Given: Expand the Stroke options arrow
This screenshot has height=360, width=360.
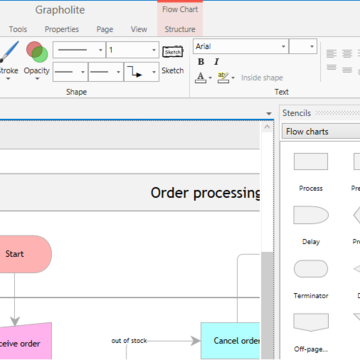Looking at the screenshot, I should pyautogui.click(x=9, y=79).
